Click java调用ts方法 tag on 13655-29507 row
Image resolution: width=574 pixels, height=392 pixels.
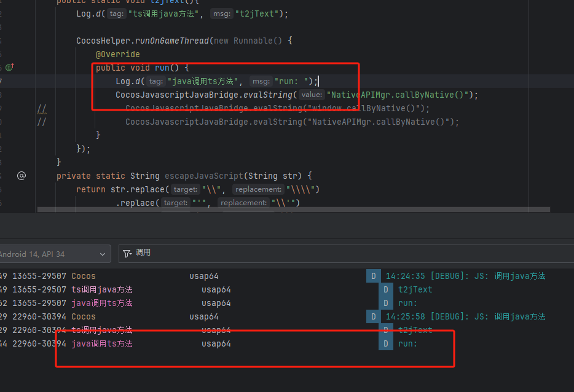tap(102, 303)
